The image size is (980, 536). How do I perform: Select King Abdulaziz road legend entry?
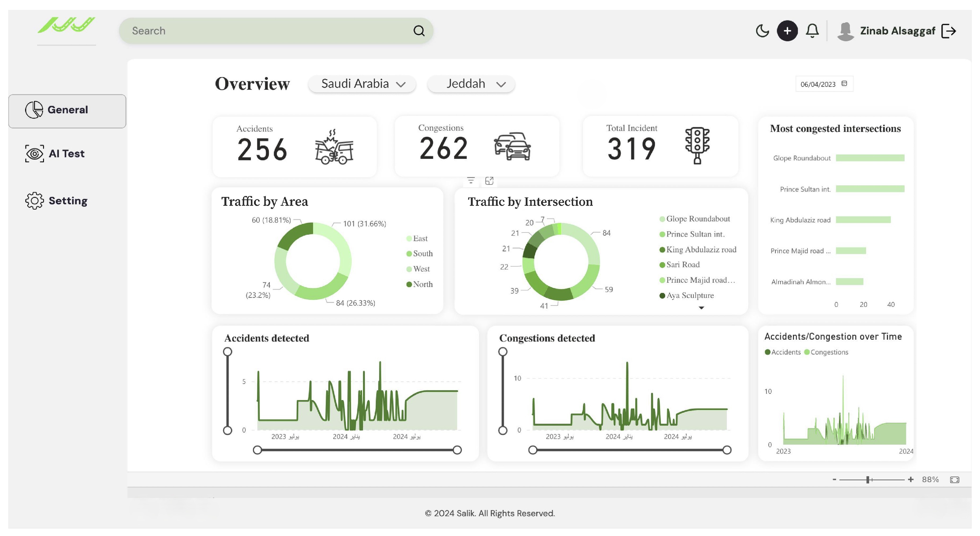[698, 250]
